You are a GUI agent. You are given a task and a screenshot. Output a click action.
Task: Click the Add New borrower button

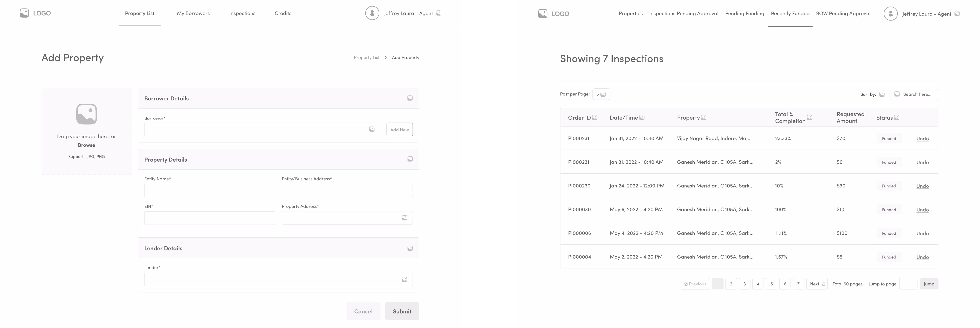point(399,129)
